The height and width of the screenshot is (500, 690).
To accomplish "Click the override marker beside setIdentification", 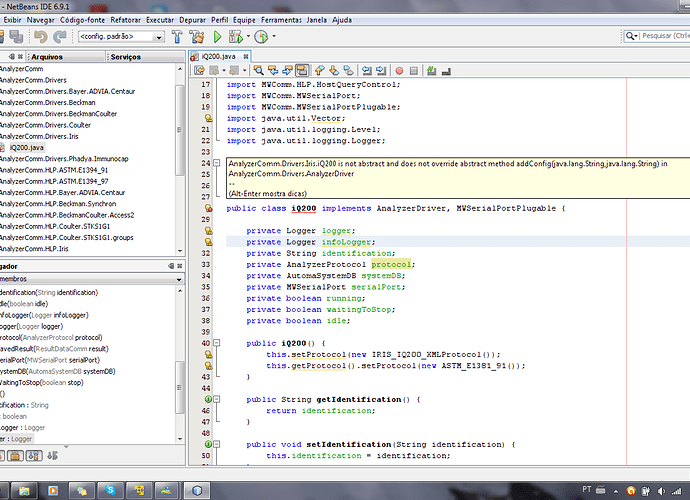I will pyautogui.click(x=208, y=444).
